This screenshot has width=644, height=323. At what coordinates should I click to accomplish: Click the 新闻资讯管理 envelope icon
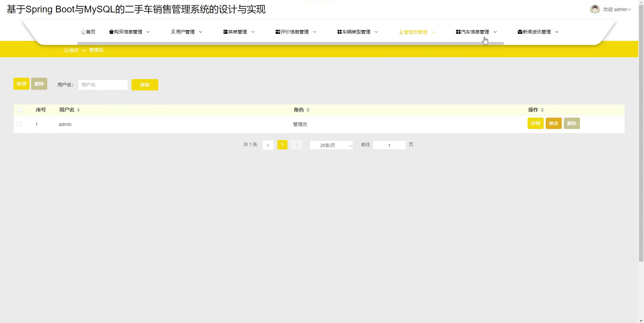point(520,32)
